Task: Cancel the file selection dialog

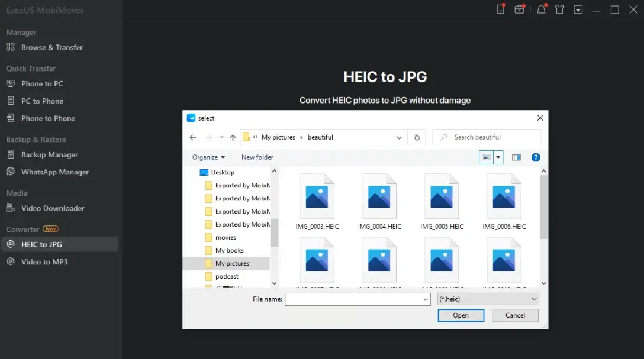Action: (x=515, y=315)
